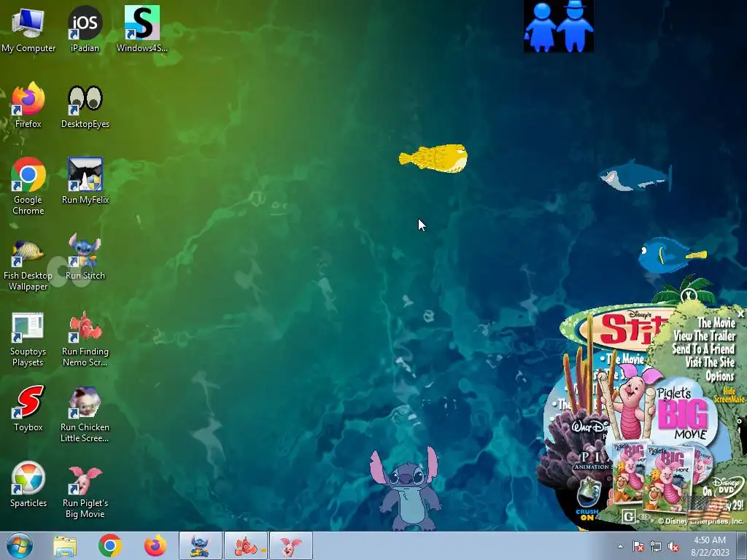Select the Sparticles desktop shortcut
The width and height of the screenshot is (747, 560).
(x=28, y=484)
